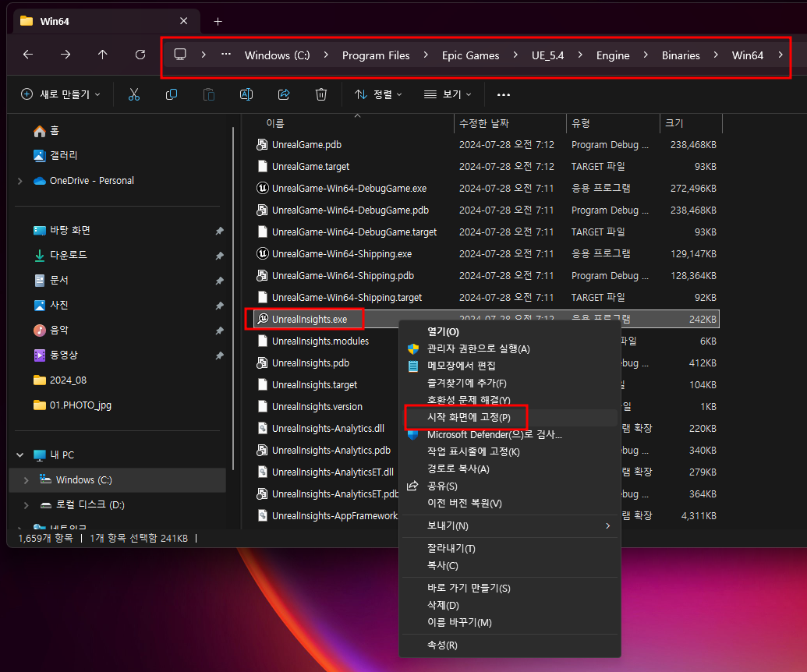The height and width of the screenshot is (672, 807).
Task: Refresh the Win64 folder view
Action: coord(140,55)
